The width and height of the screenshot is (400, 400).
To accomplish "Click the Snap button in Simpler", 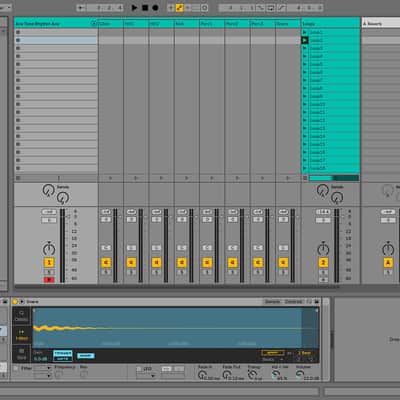I will 86,356.
